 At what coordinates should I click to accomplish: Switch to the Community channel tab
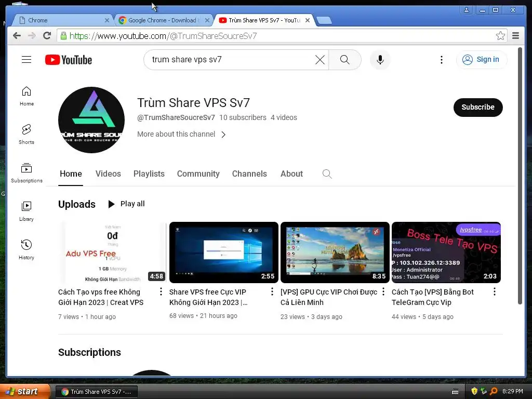(198, 174)
